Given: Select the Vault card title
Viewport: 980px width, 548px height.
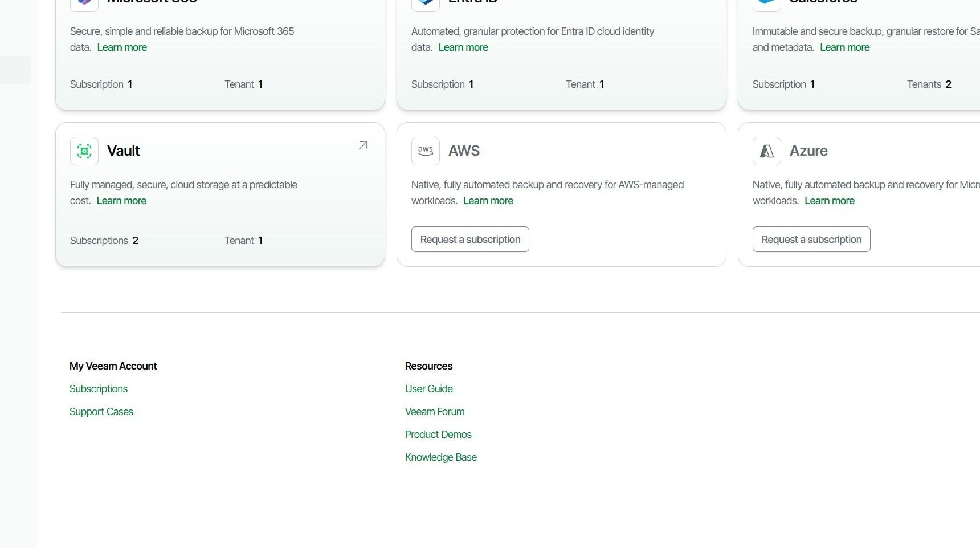Looking at the screenshot, I should (124, 151).
